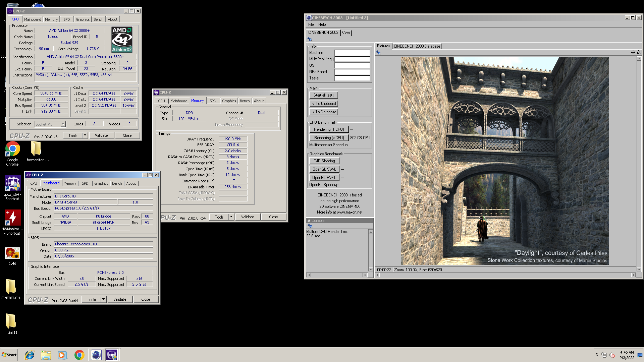
Task: Launch the HWMonitor shortcut on the desktop
Action: 12,223
